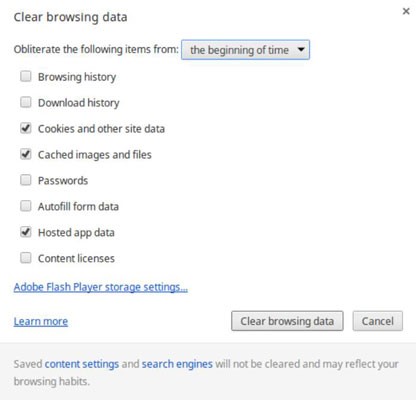Cancel the dialog
Viewport: 416px width, 400px height.
click(x=378, y=321)
